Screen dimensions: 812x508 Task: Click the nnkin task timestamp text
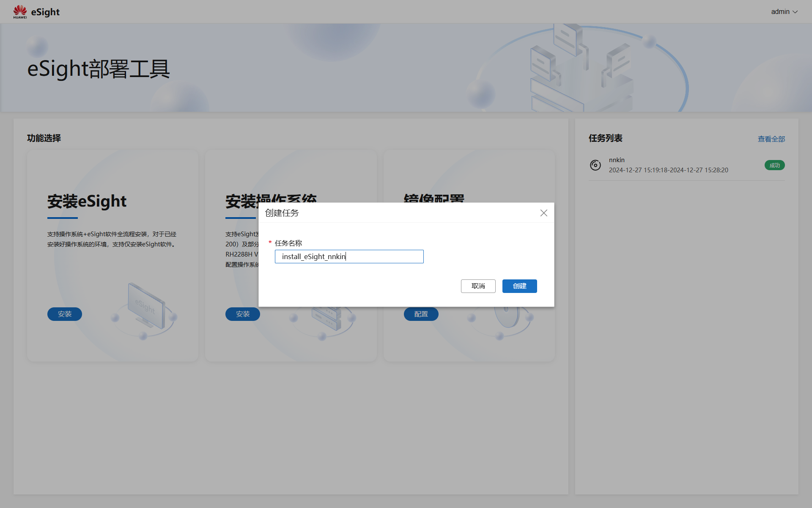click(x=668, y=170)
